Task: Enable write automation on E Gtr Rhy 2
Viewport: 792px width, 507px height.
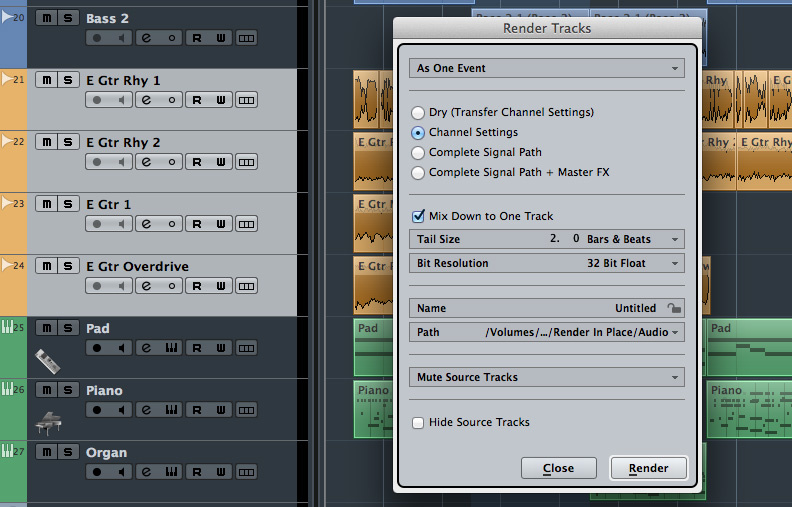Action: pyautogui.click(x=221, y=162)
